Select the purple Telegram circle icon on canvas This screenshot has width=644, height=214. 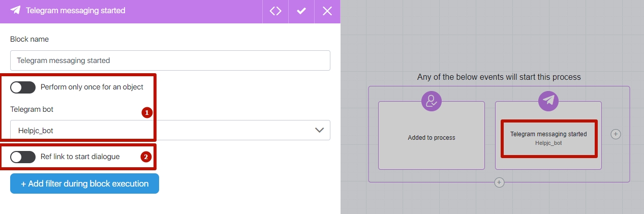[548, 101]
